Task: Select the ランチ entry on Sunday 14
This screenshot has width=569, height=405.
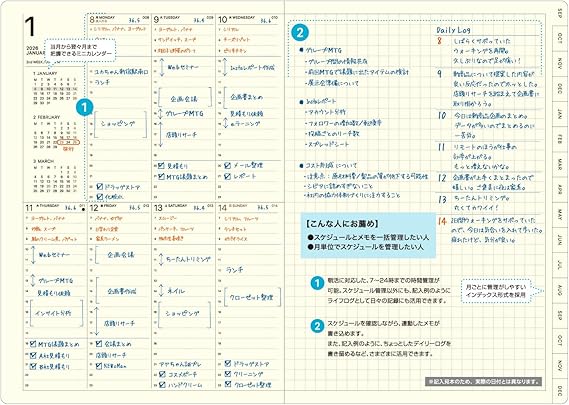Action: (x=234, y=270)
